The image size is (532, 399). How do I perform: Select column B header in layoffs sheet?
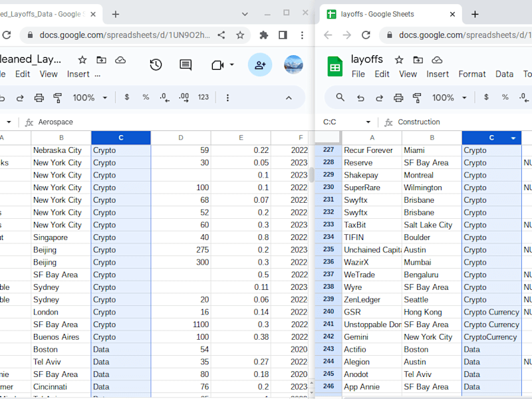[432, 138]
